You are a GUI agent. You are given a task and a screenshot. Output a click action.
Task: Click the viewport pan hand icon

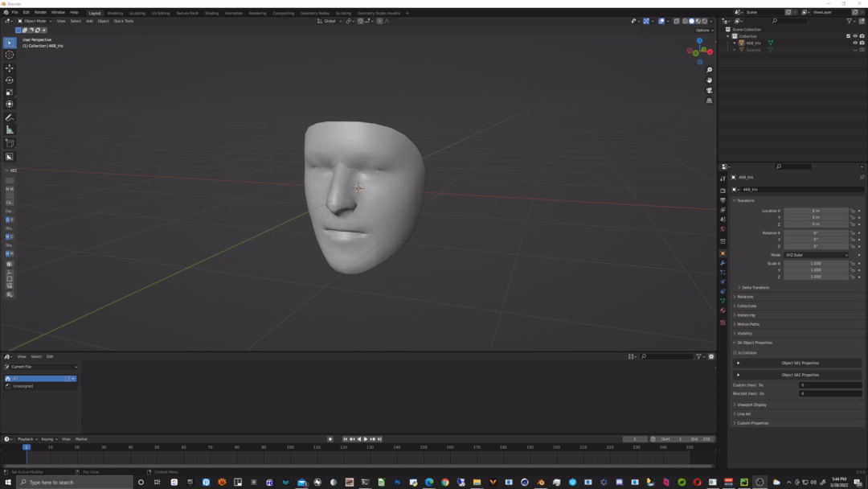coord(709,80)
